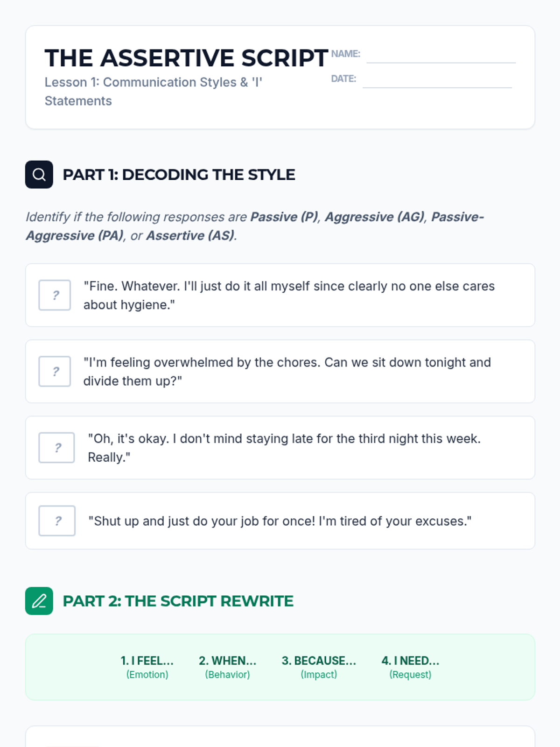Click the "1. I FEEL..." step

(x=147, y=667)
